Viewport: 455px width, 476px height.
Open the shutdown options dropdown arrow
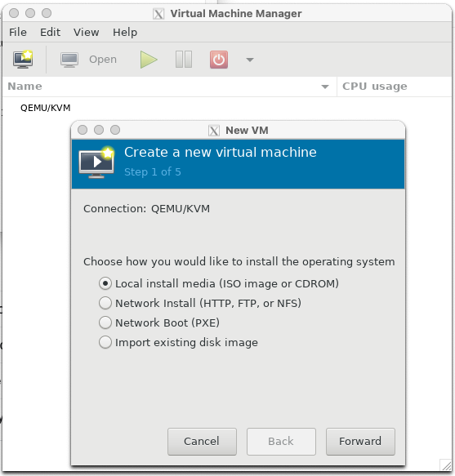[250, 60]
